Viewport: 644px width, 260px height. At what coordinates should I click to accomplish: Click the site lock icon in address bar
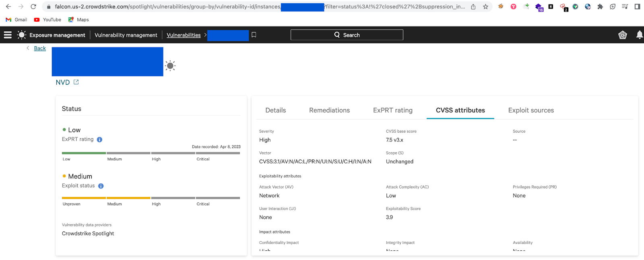[x=49, y=6]
